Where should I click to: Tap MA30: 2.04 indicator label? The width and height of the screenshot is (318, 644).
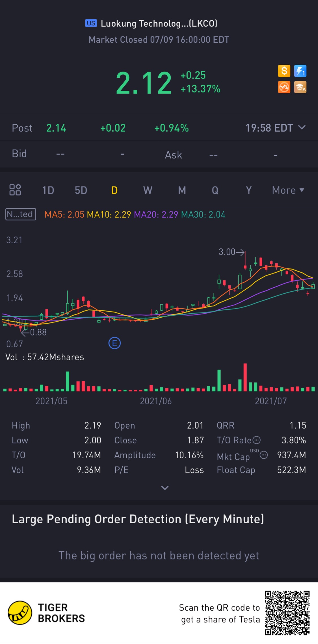coord(203,214)
